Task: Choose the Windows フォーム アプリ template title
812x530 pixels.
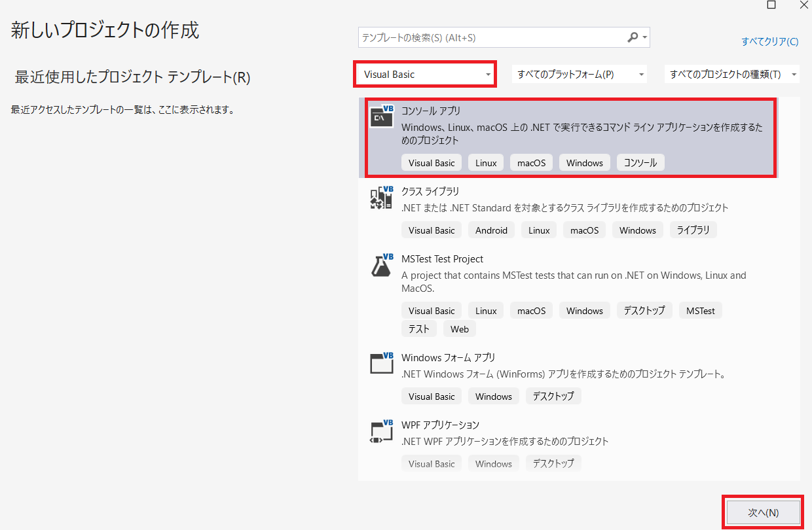Action: coord(448,358)
